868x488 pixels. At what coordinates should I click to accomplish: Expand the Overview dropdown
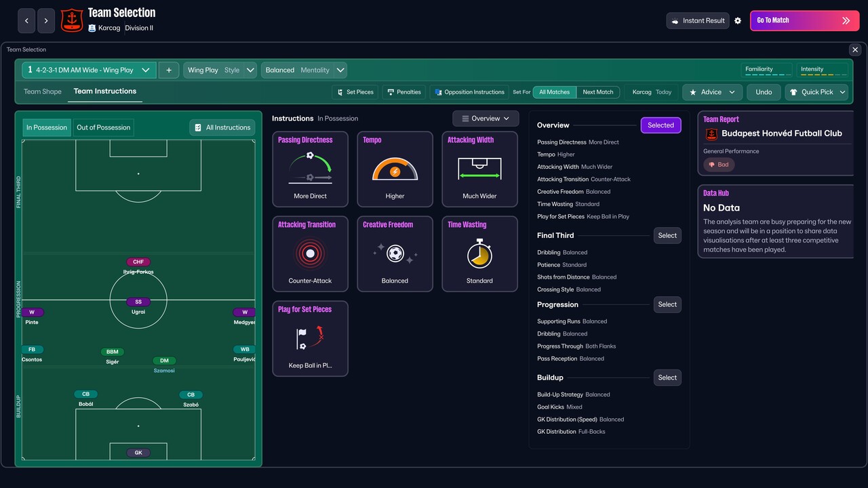(486, 119)
